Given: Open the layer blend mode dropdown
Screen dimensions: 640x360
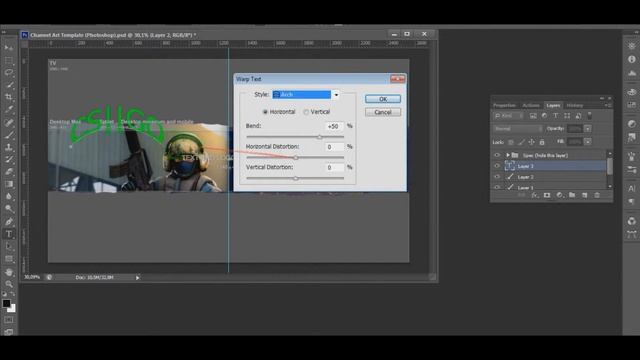Looking at the screenshot, I should (518, 129).
